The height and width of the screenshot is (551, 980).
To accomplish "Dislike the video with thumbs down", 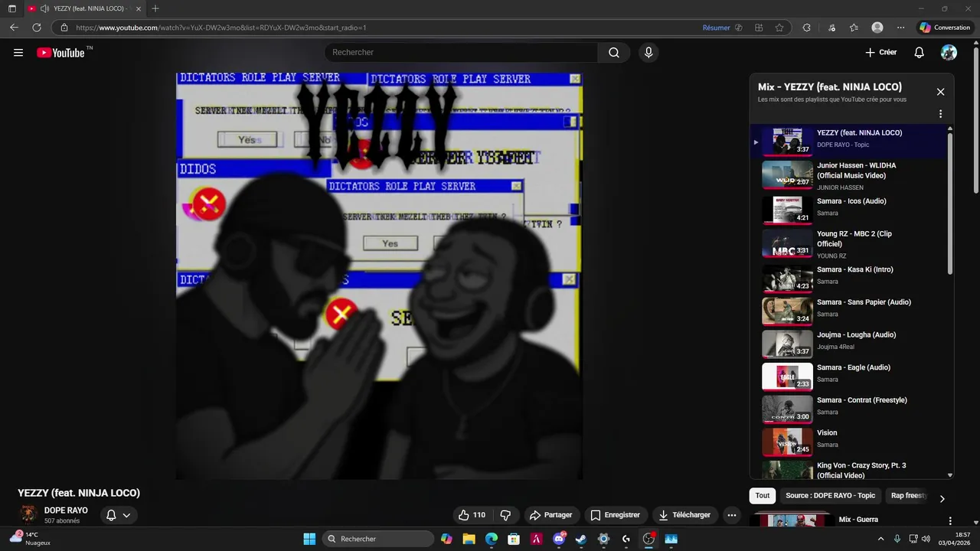I will (505, 515).
